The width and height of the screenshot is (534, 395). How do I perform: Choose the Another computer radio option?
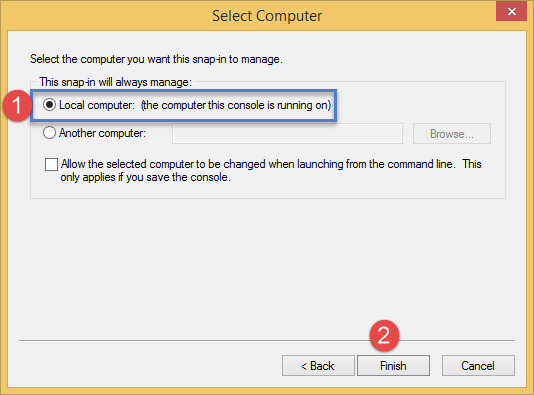point(49,133)
